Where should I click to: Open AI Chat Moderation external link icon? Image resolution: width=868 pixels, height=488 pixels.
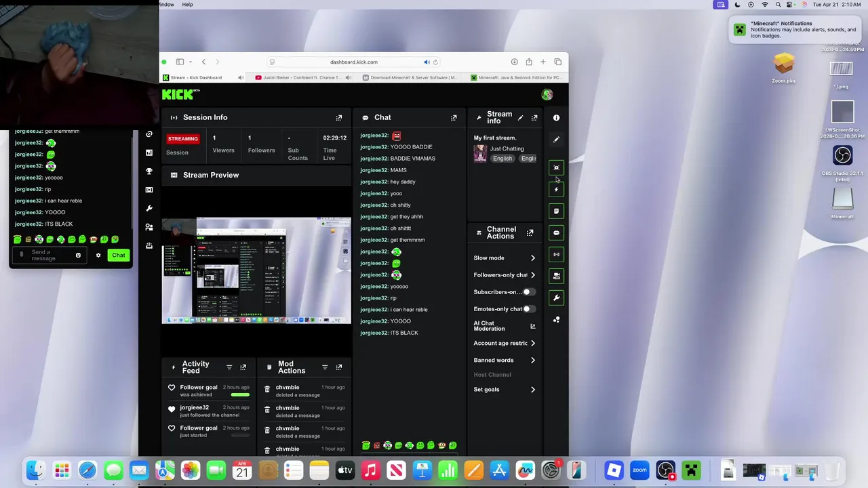[532, 326]
